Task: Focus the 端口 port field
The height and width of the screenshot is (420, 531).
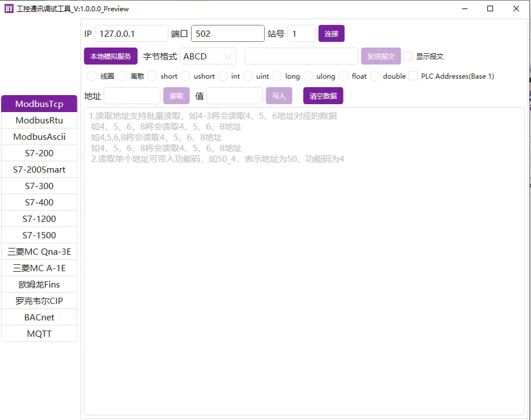Action: pos(228,33)
